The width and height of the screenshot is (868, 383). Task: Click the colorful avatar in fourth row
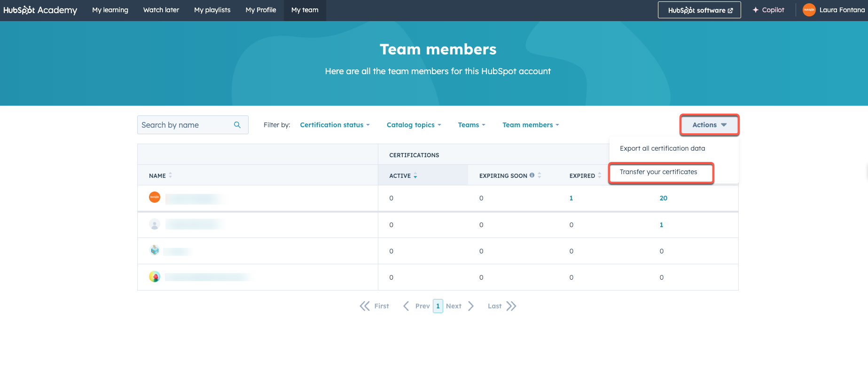(x=155, y=277)
